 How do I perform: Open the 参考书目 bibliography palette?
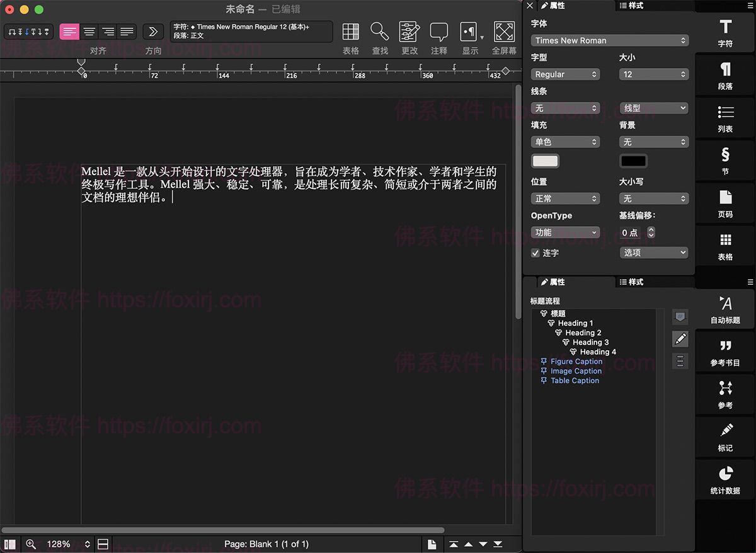725,352
